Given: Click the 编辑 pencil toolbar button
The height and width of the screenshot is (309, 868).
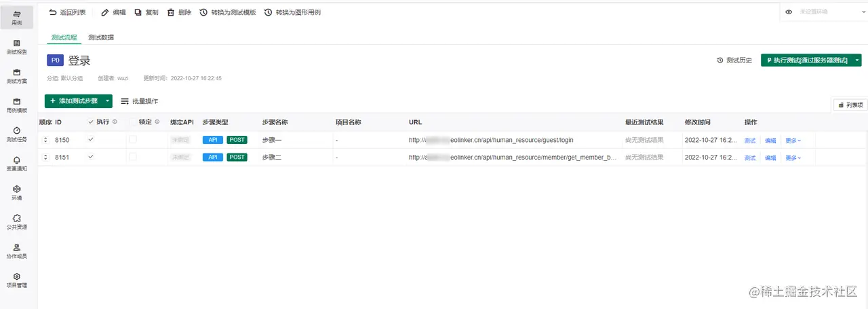Looking at the screenshot, I should pos(113,12).
